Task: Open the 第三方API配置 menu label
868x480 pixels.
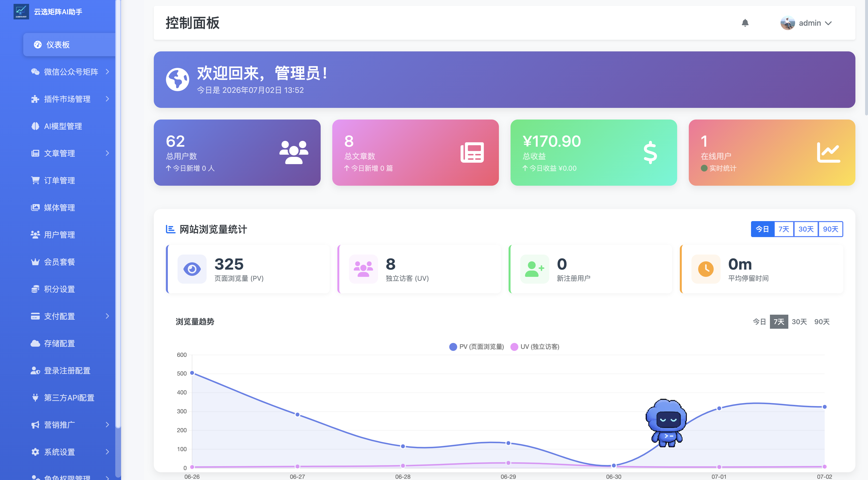Action: [70, 398]
